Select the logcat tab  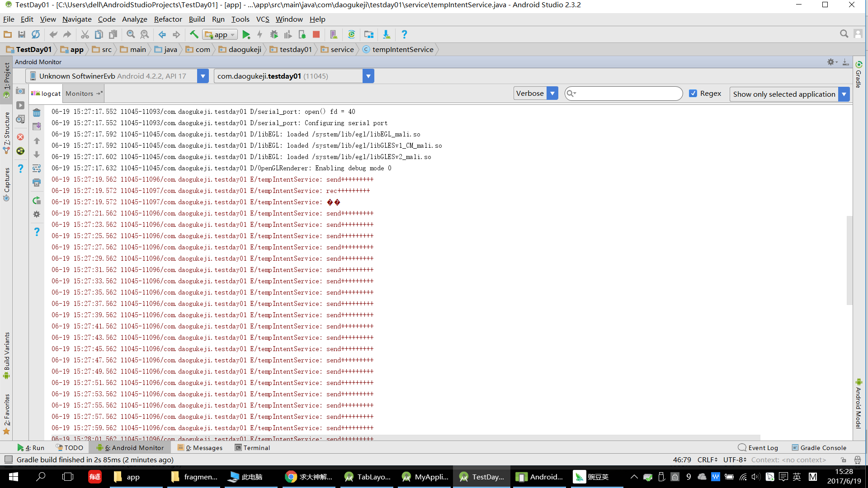(46, 94)
